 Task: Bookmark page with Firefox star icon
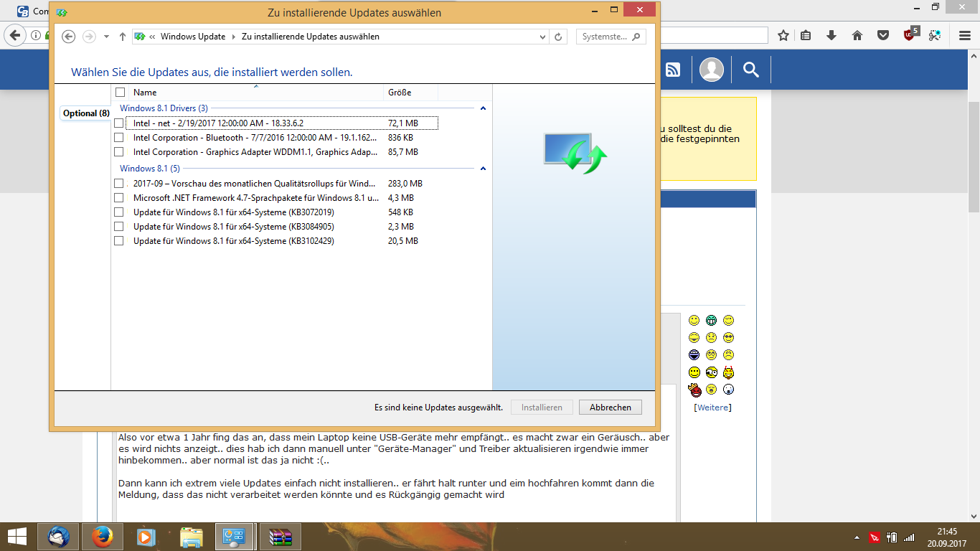[783, 35]
